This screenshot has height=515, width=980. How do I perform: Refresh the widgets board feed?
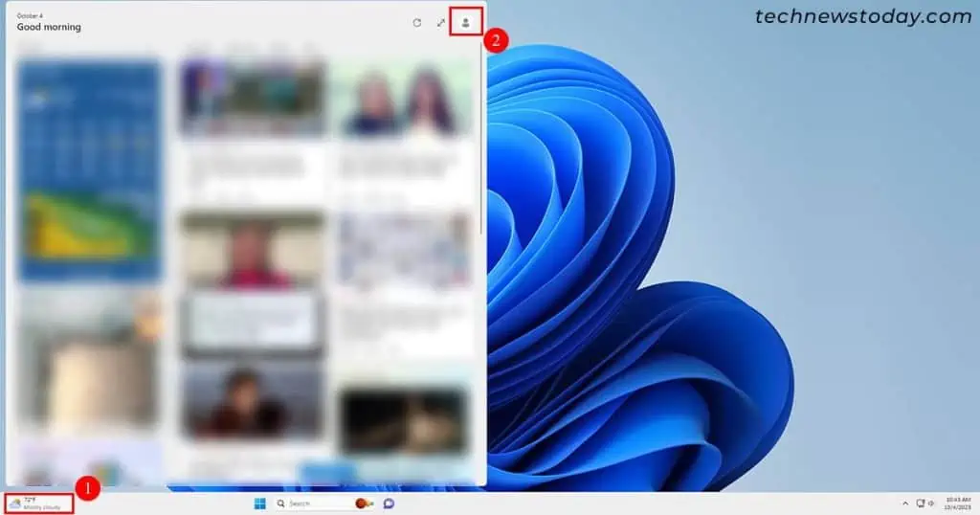416,23
